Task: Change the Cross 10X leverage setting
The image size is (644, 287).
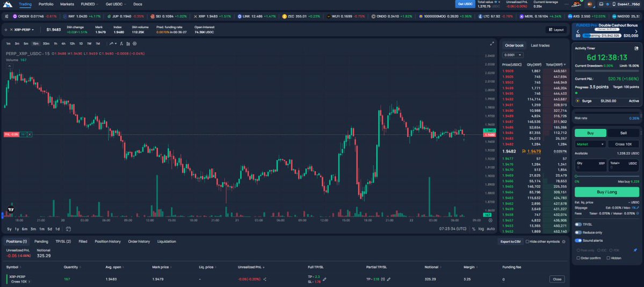Action: [624, 145]
